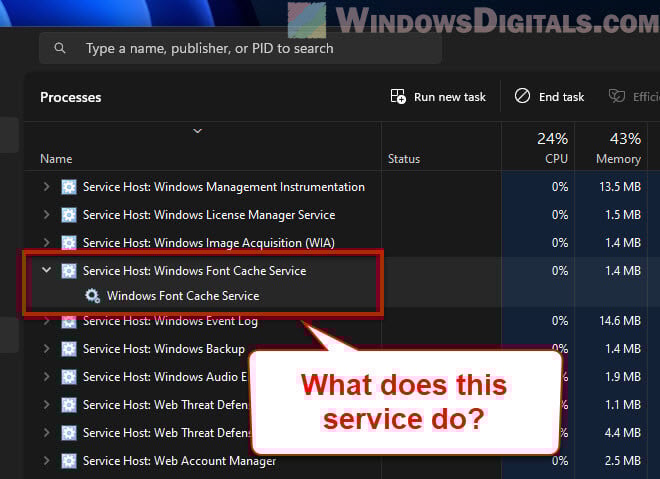
Task: Click the Windows Backup gear icon
Action: click(x=69, y=349)
